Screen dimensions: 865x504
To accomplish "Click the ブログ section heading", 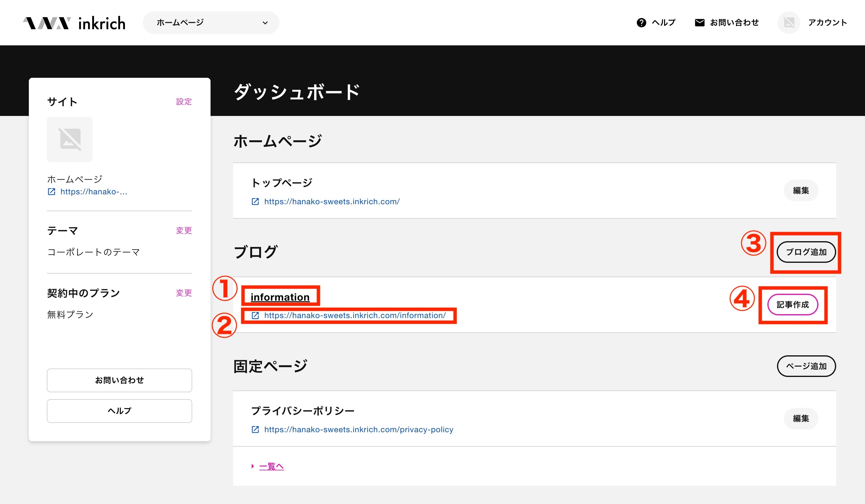I will click(255, 252).
